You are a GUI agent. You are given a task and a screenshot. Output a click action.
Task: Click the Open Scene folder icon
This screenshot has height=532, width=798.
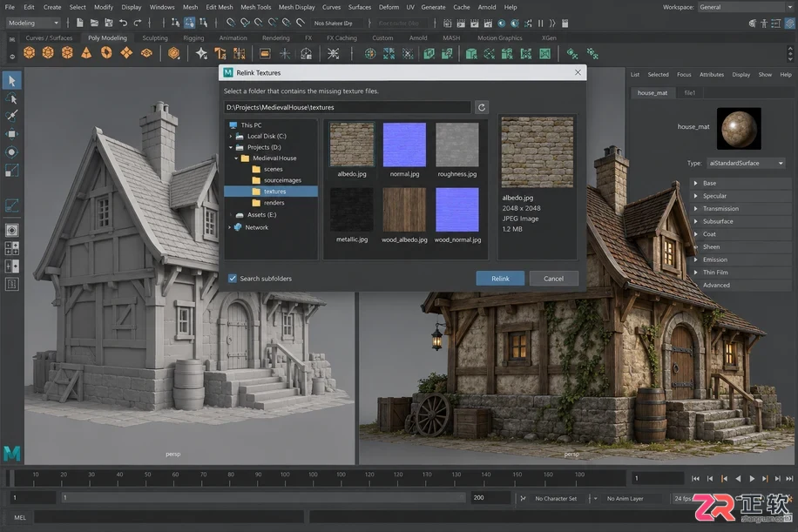click(94, 23)
